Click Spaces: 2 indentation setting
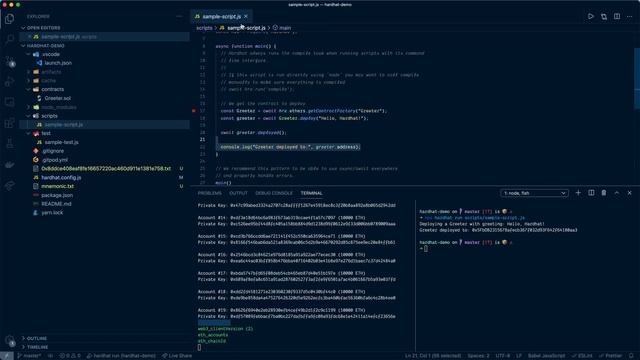640x360 pixels. [x=478, y=356]
